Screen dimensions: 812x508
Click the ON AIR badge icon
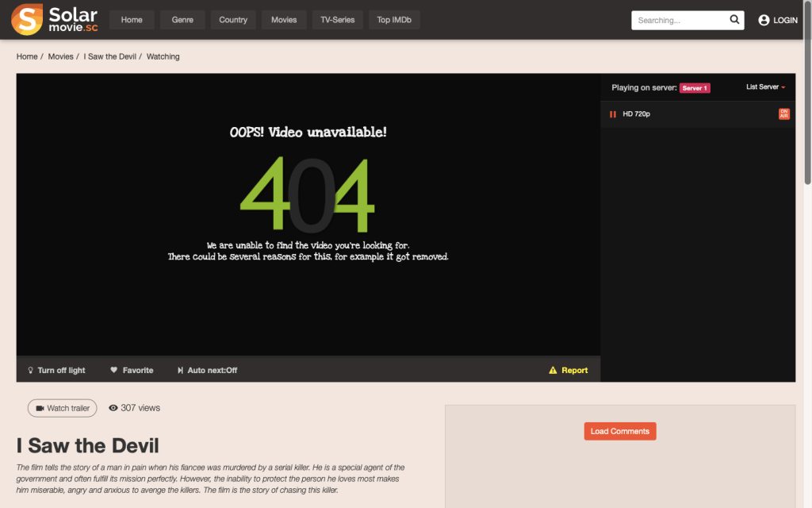[783, 114]
